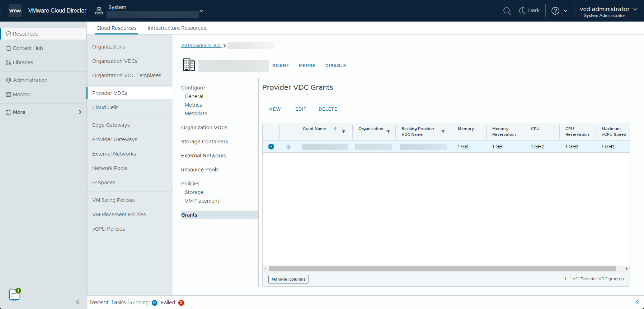
Task: Click the GRANT action button
Action: pos(281,66)
